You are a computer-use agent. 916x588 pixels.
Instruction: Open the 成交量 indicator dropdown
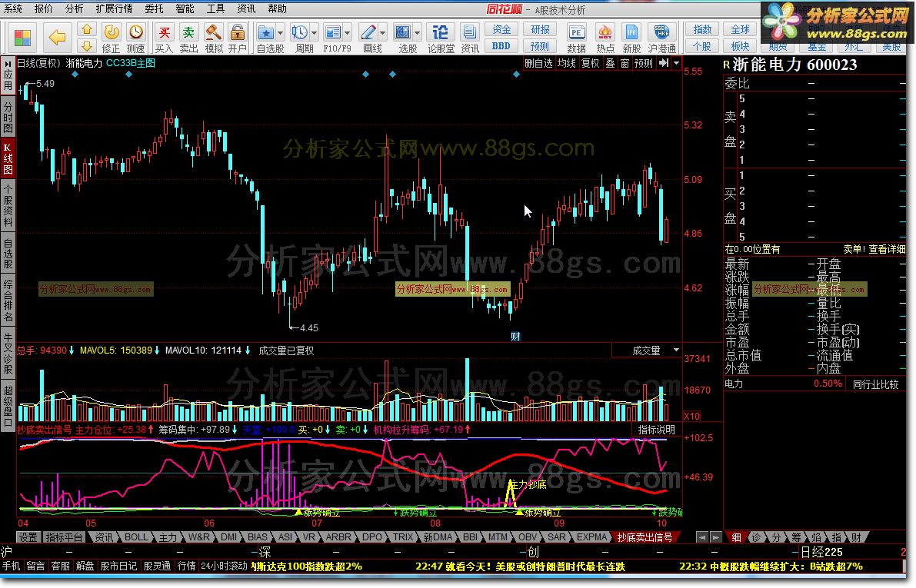(677, 350)
